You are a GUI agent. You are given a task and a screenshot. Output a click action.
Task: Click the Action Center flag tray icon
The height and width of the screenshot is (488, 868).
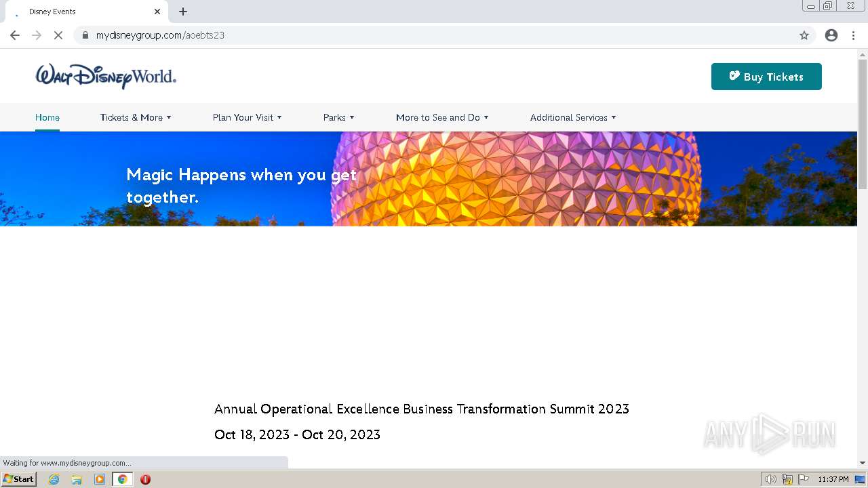(x=804, y=479)
